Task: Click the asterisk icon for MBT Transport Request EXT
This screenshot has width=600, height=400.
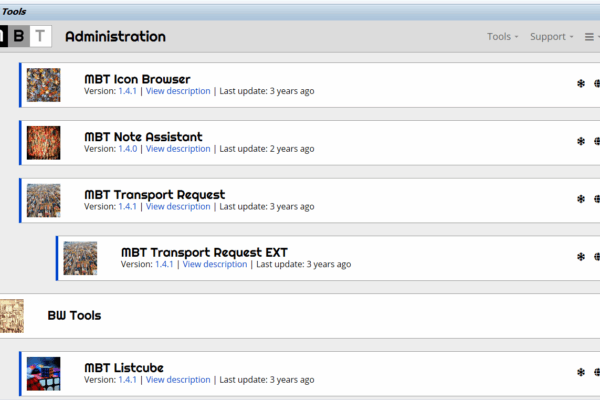Action: click(x=581, y=257)
